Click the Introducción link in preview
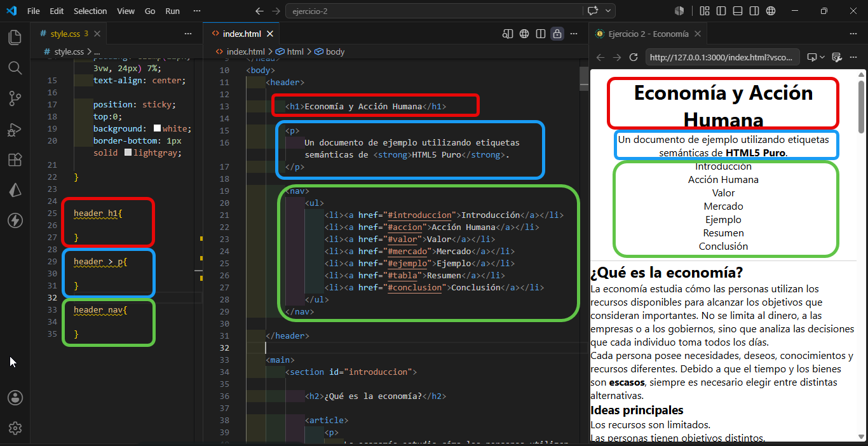The width and height of the screenshot is (868, 446). pos(723,166)
